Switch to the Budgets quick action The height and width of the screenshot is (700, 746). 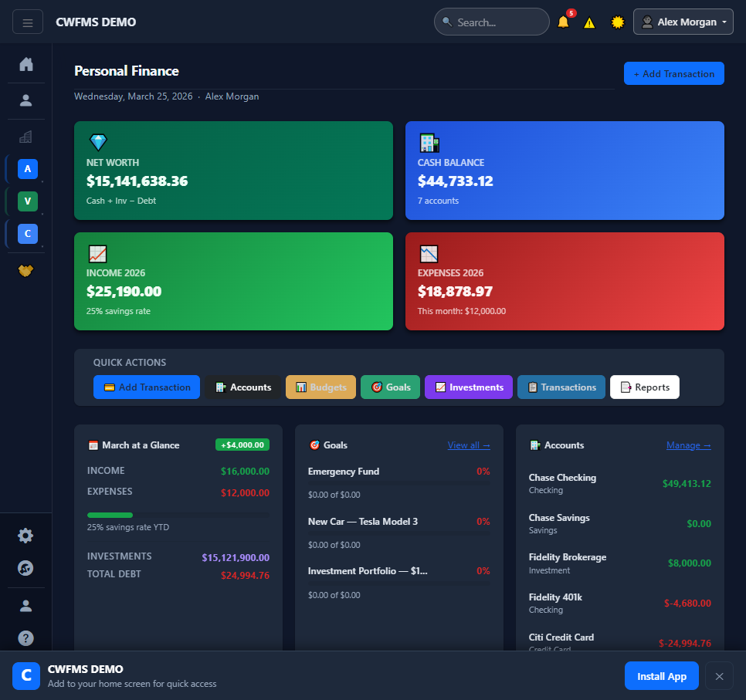click(x=320, y=387)
